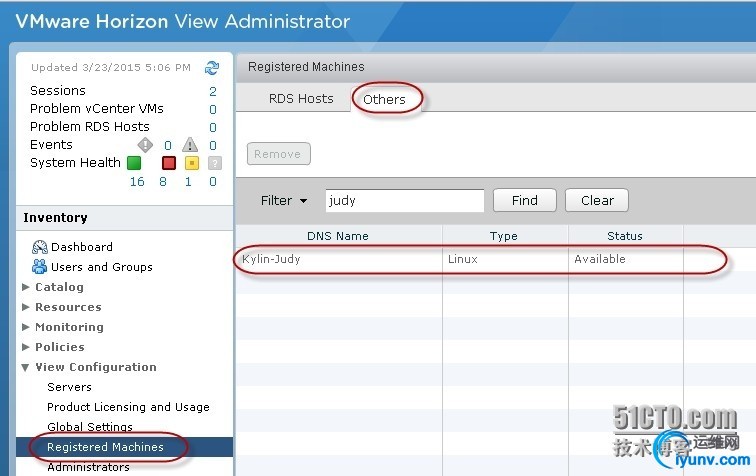Click the Problem RDS Hosts label

[90, 126]
